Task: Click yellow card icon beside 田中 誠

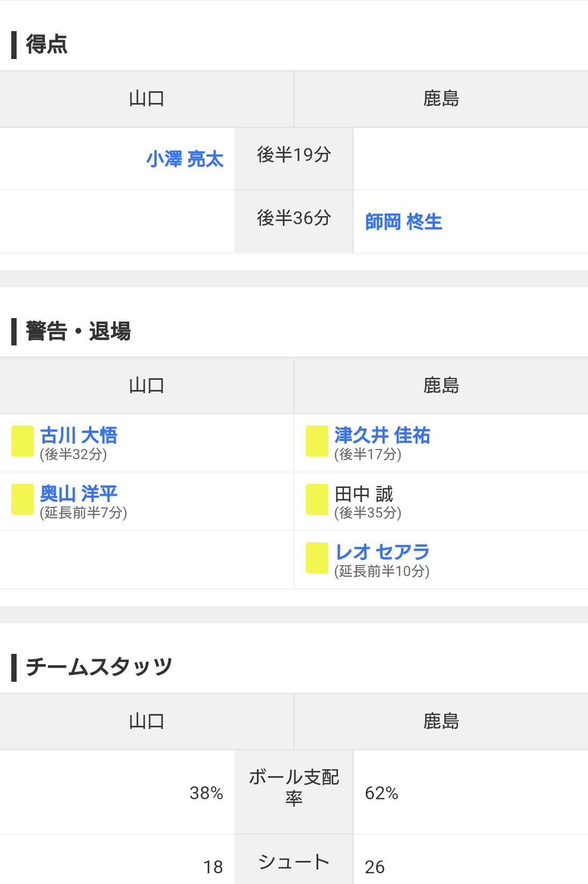Action: tap(317, 499)
